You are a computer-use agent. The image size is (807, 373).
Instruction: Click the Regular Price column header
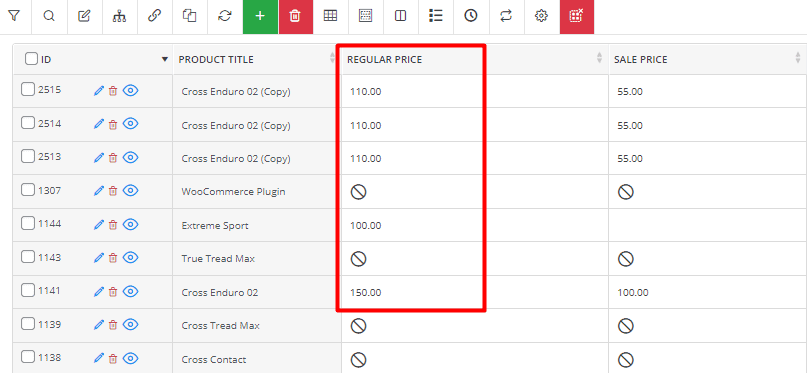384,60
